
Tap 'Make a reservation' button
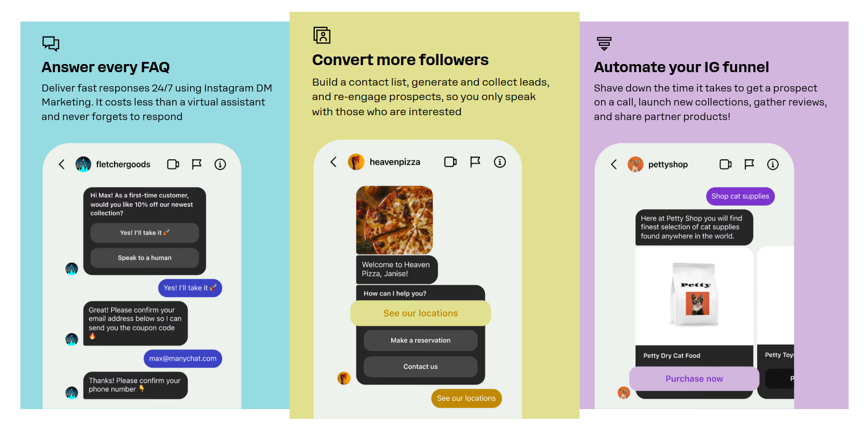[x=420, y=340]
